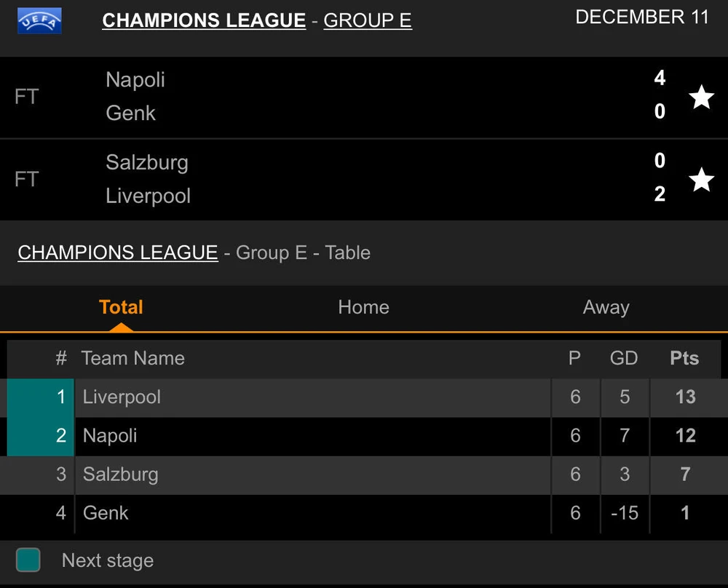
Task: Switch to the Away standings tab
Action: coord(606,307)
